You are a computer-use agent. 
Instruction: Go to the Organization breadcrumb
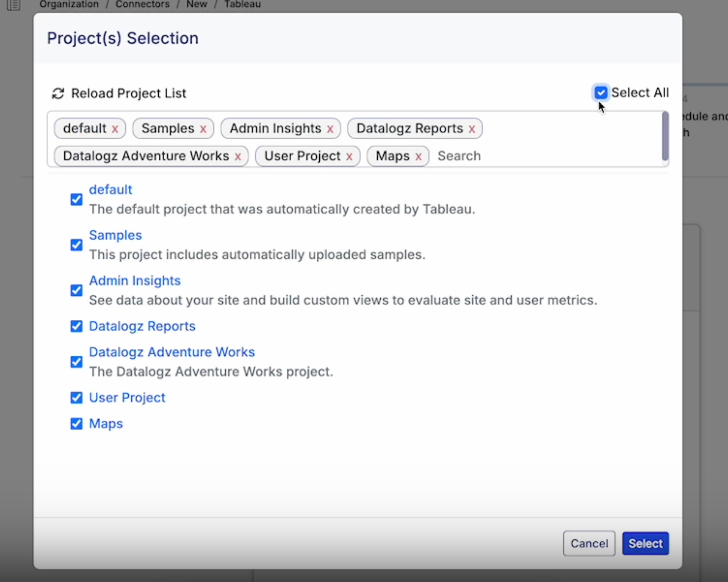[69, 4]
